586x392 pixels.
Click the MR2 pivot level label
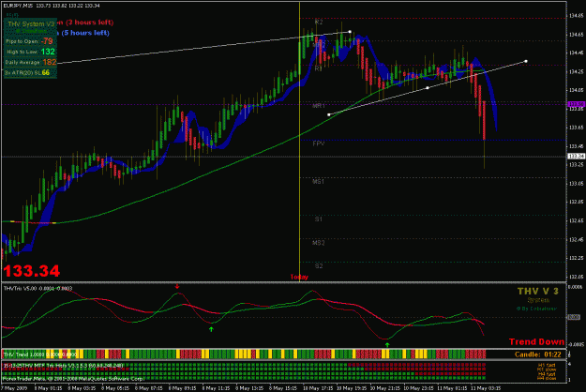pyautogui.click(x=319, y=45)
